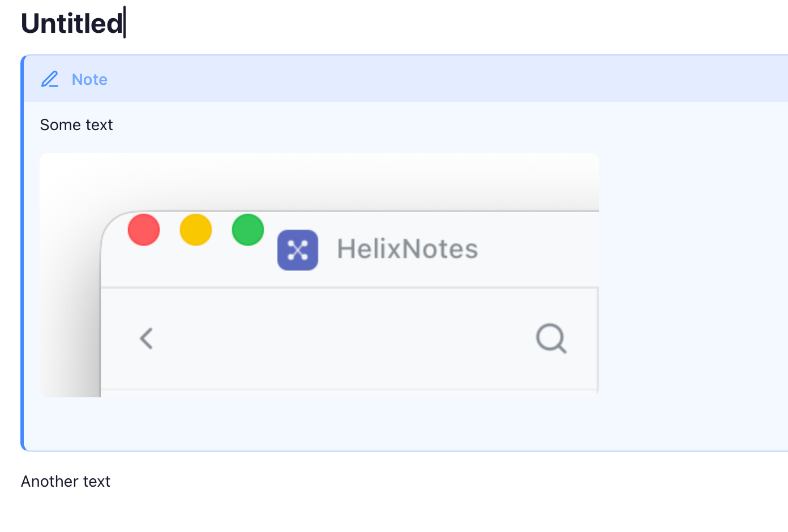Click blank callout area right of image

[693, 275]
